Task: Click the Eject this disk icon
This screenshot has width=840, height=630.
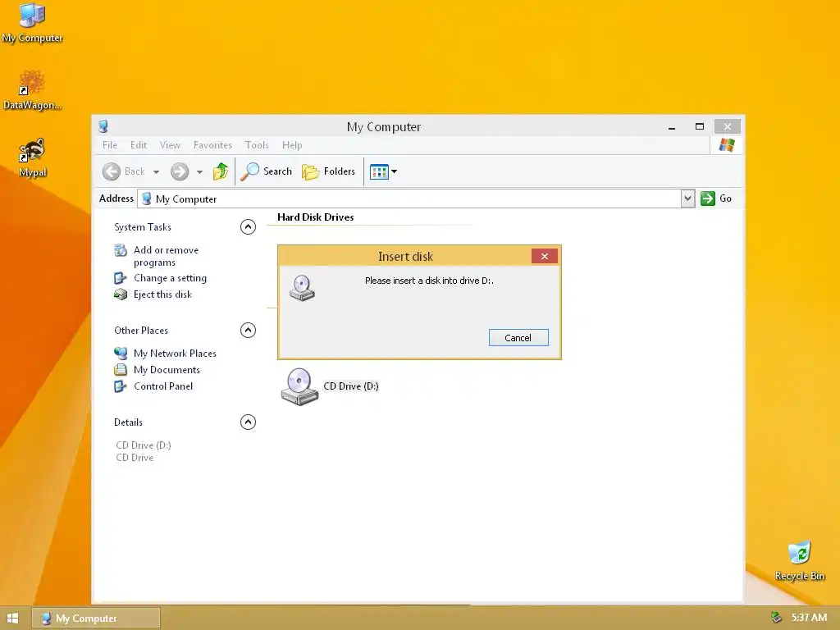Action: 121,294
